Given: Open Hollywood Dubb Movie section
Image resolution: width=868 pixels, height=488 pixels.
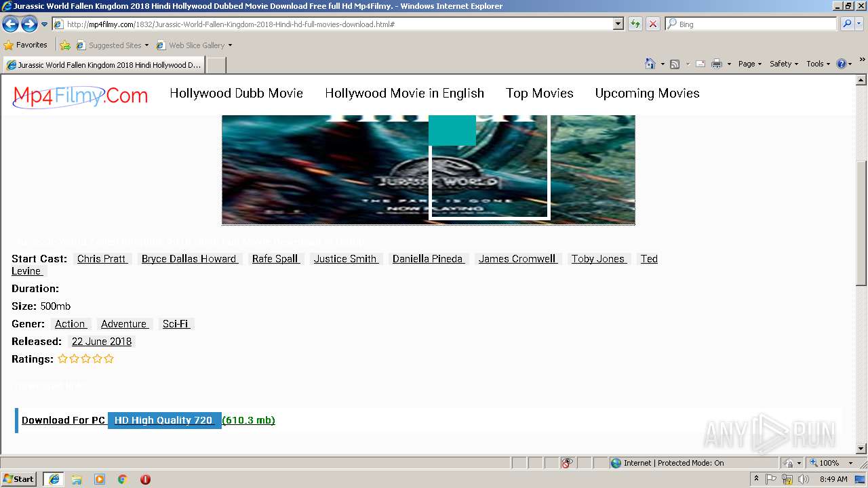Looking at the screenshot, I should 236,94.
